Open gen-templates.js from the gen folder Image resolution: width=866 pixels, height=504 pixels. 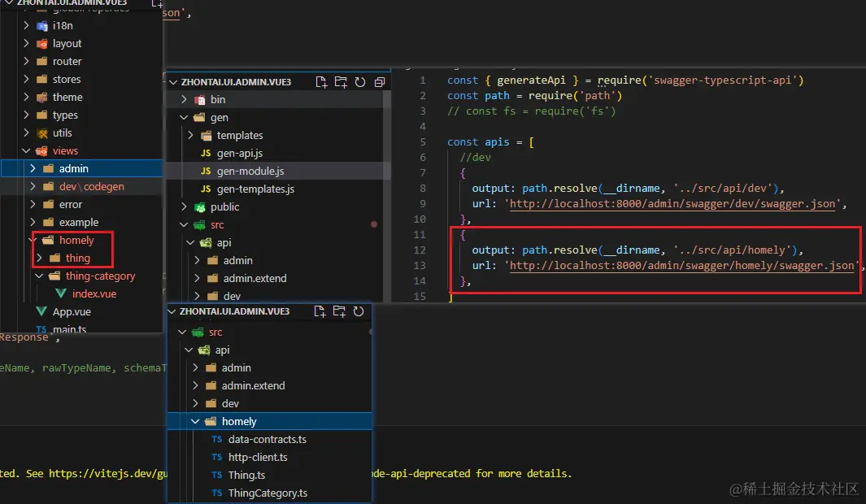pos(255,189)
